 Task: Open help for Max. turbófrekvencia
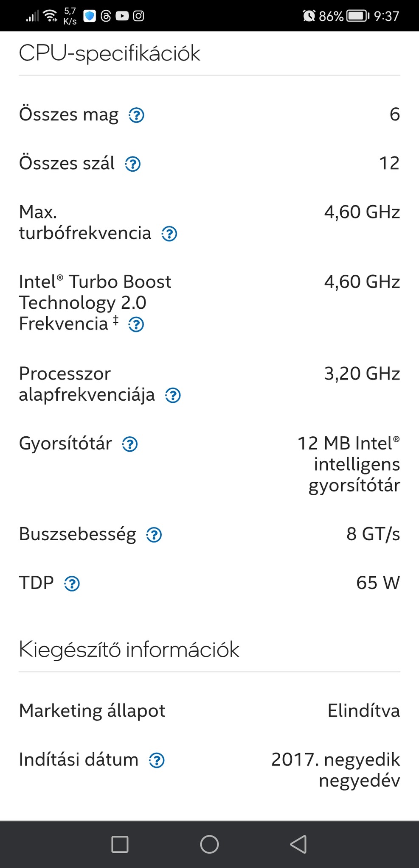(169, 234)
